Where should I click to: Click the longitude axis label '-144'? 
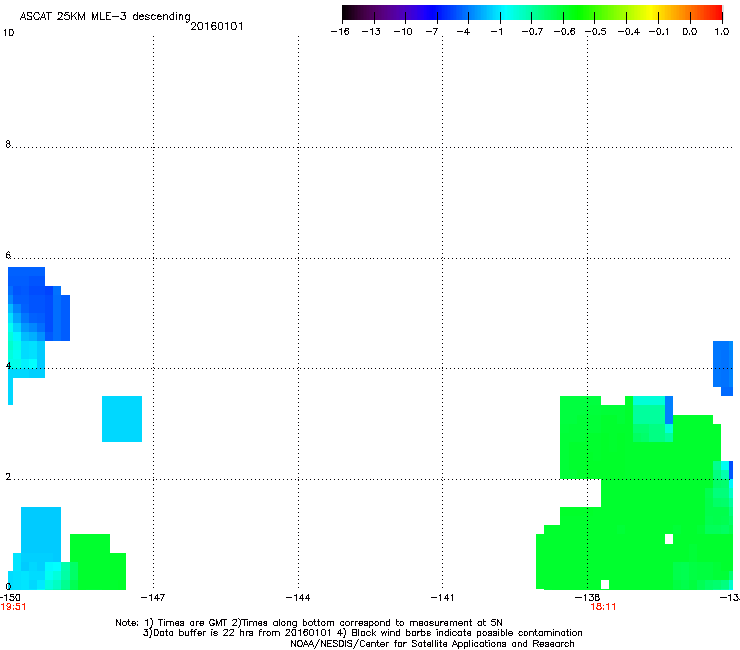click(x=298, y=598)
